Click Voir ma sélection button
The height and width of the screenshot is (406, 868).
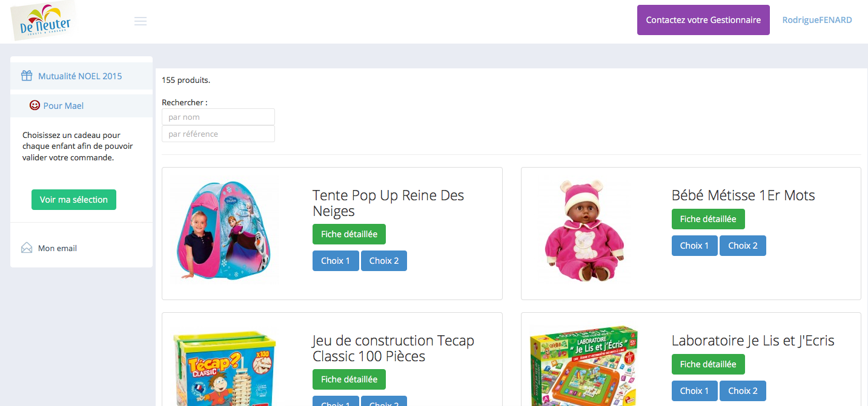pyautogui.click(x=74, y=200)
